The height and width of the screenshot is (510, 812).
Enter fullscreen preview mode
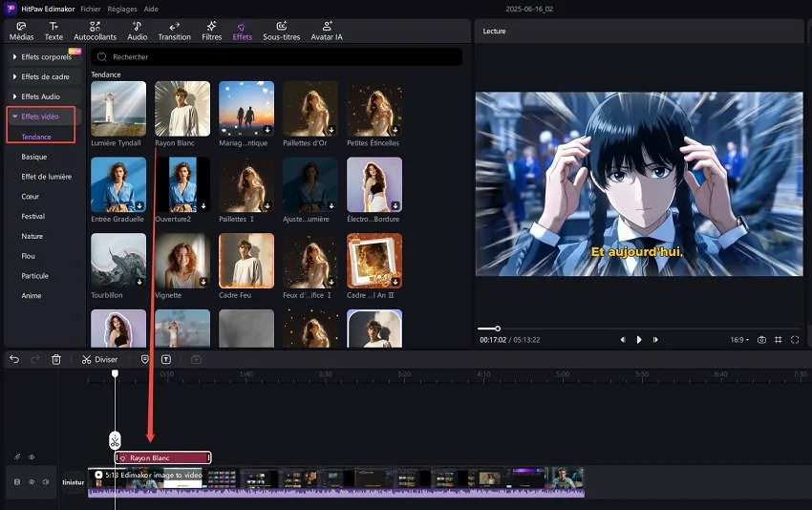(x=795, y=340)
